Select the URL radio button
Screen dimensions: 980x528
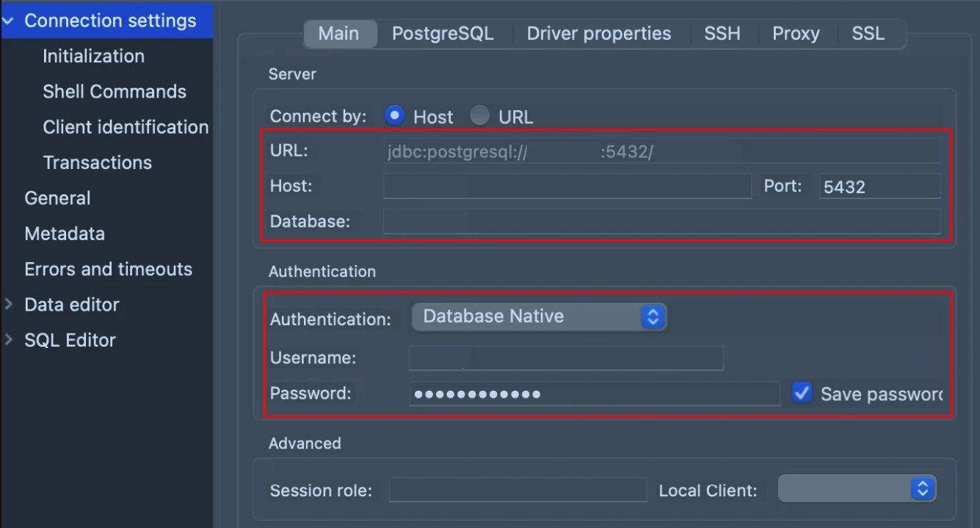(x=480, y=116)
